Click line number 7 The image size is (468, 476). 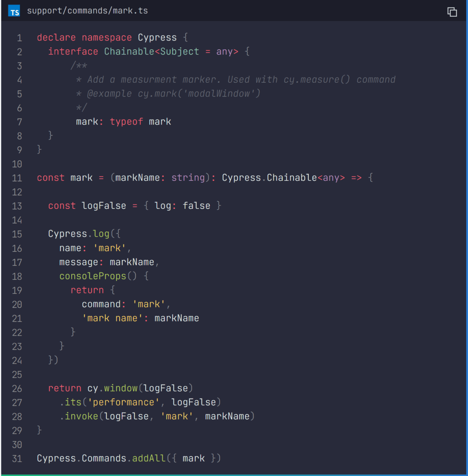pos(20,122)
